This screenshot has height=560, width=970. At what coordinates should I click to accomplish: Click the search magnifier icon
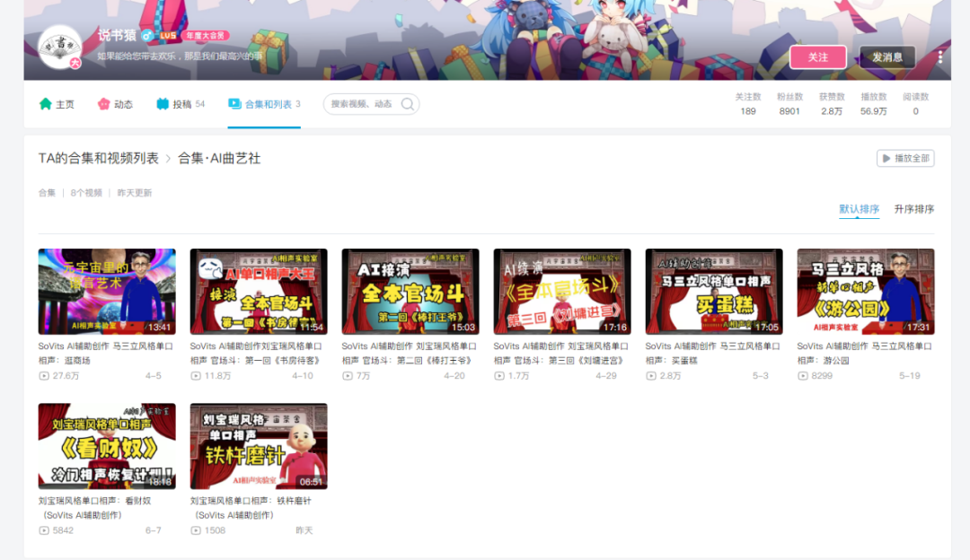coord(408,104)
